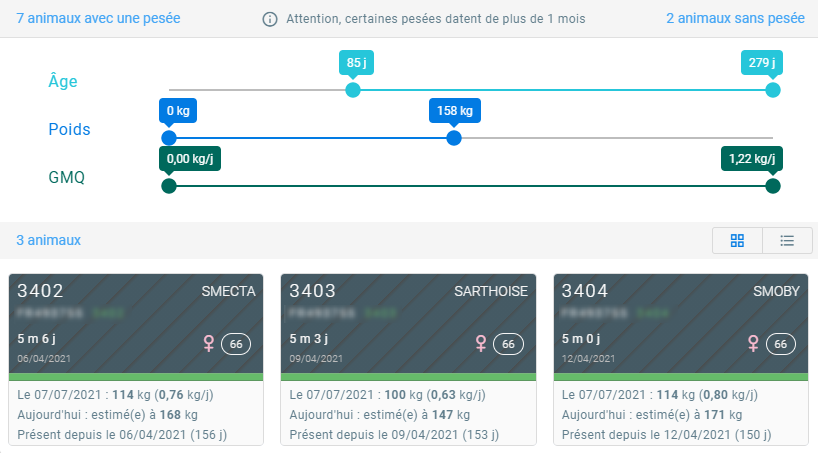Image resolution: width=818 pixels, height=453 pixels.
Task: Click weighing line '100 kg (0,63 kg/j)'
Action: (x=388, y=395)
